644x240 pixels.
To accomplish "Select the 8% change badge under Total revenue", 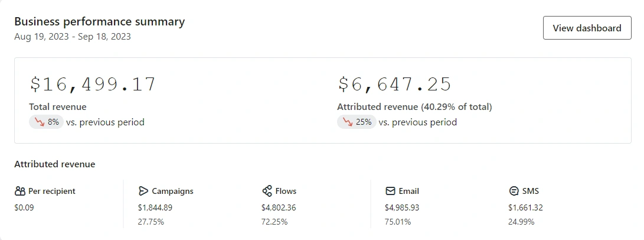I will (46, 122).
